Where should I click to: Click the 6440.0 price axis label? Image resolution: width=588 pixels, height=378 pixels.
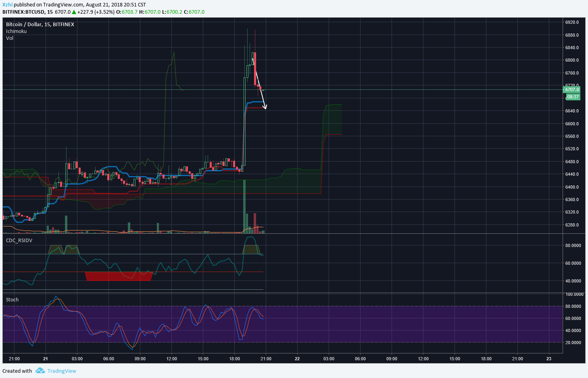click(572, 174)
